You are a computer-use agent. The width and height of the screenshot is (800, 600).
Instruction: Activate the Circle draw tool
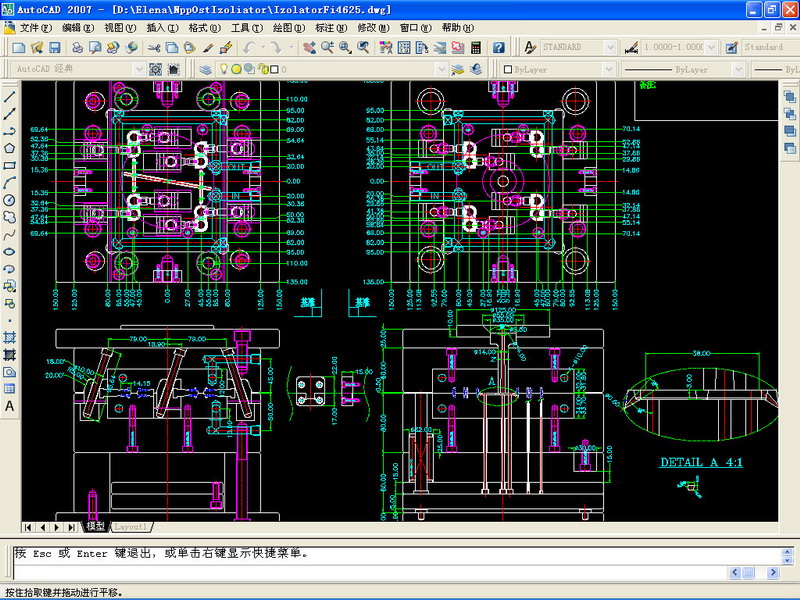9,200
